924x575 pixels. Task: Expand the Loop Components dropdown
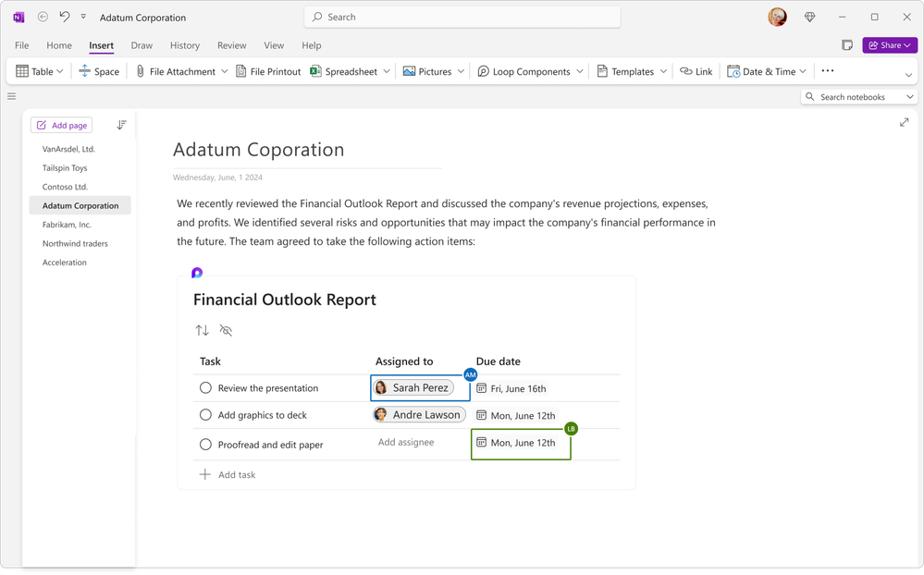(581, 70)
